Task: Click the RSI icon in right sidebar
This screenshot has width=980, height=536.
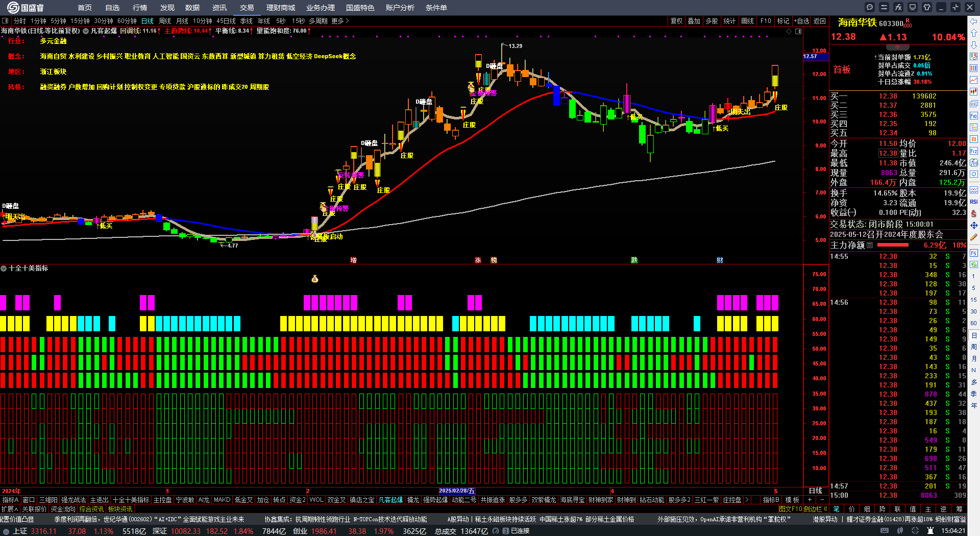Action: pos(974,202)
